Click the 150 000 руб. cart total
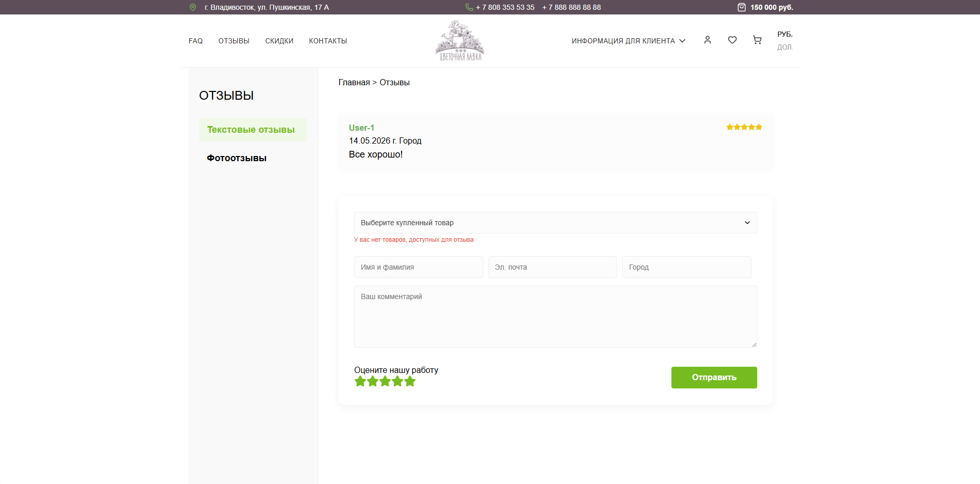 pyautogui.click(x=772, y=7)
